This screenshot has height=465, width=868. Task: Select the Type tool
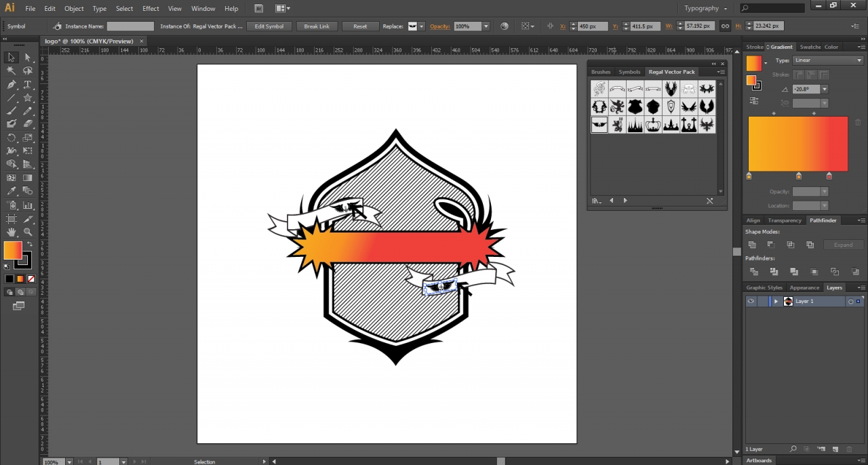[28, 85]
